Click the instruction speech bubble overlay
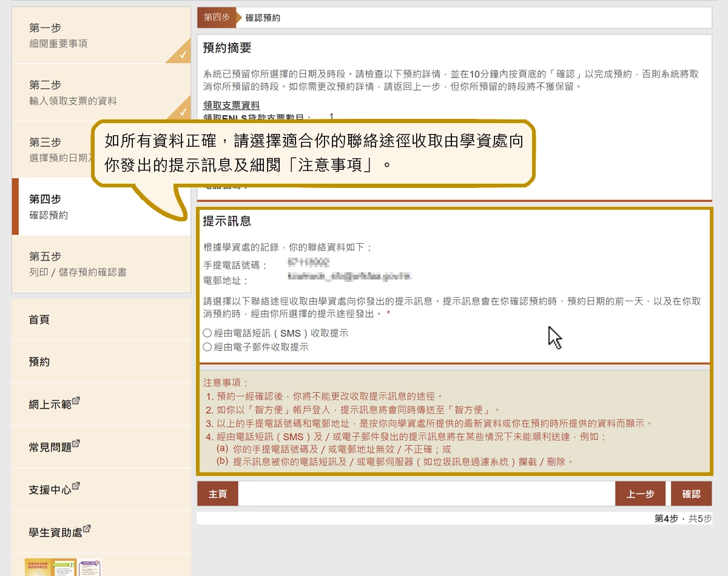 (x=315, y=153)
